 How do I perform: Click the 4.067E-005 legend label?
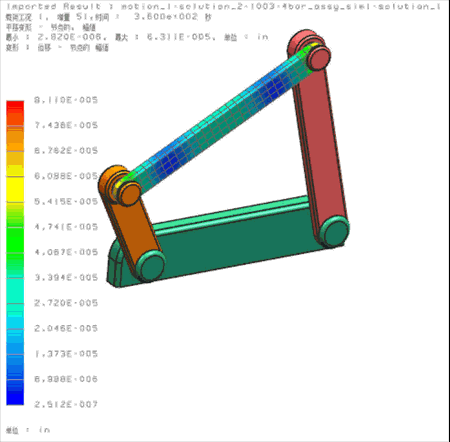pyautogui.click(x=66, y=252)
